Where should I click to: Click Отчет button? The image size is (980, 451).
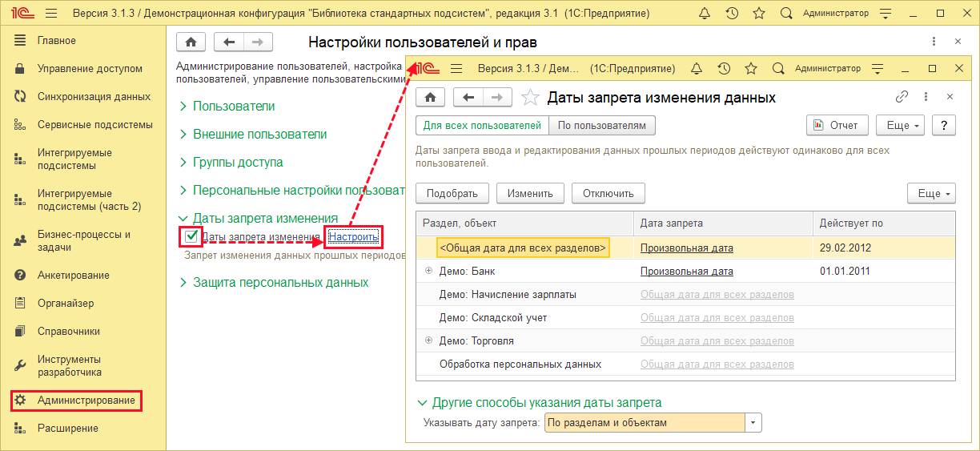[837, 125]
